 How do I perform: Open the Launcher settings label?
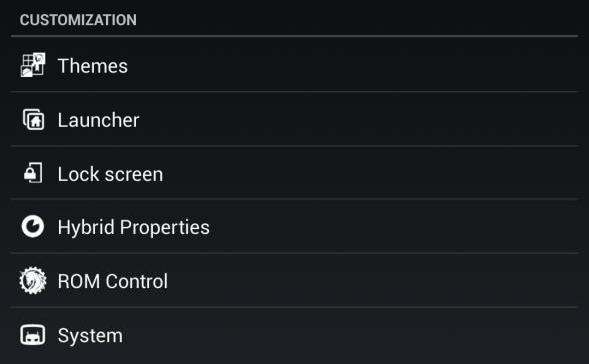pyautogui.click(x=99, y=120)
